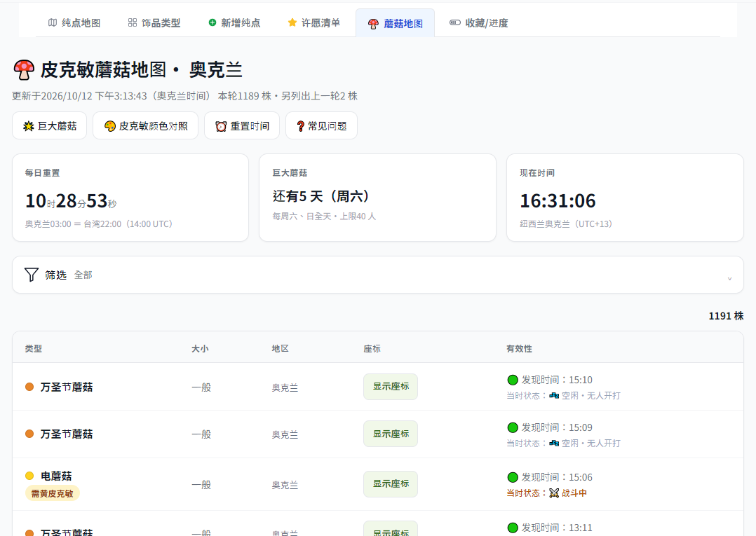
Task: Click the idle icon in 15:10 row status
Action: [554, 395]
